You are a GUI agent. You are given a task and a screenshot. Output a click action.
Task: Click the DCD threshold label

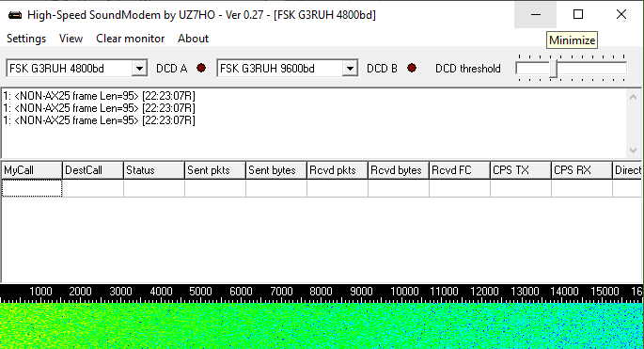point(468,69)
